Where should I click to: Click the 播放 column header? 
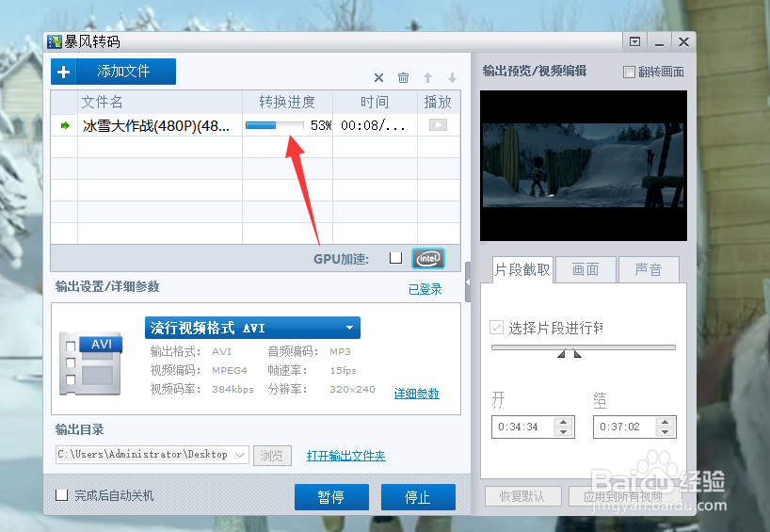tap(438, 103)
